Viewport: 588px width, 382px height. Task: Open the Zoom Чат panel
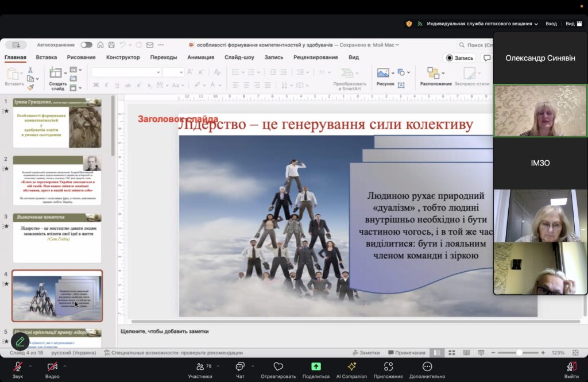240,366
